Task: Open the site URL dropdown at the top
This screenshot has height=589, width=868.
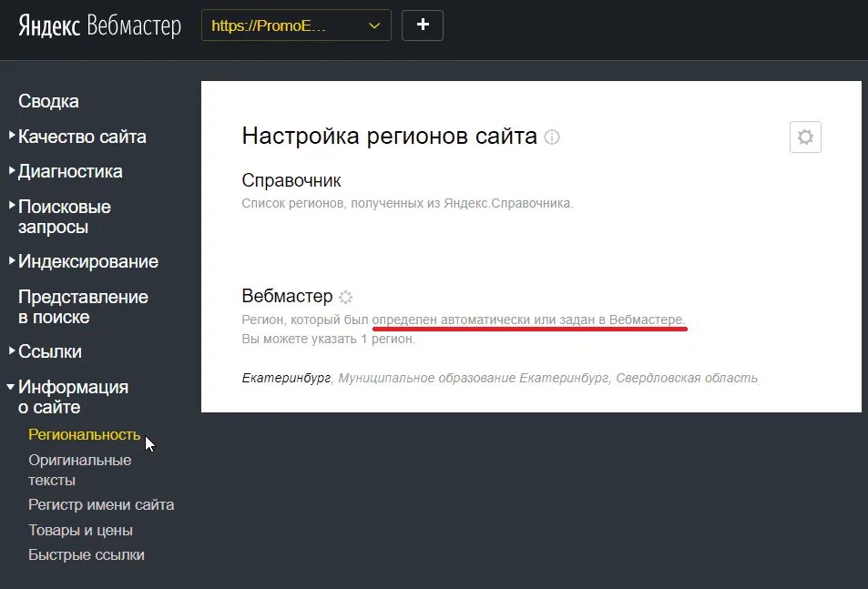Action: point(296,25)
